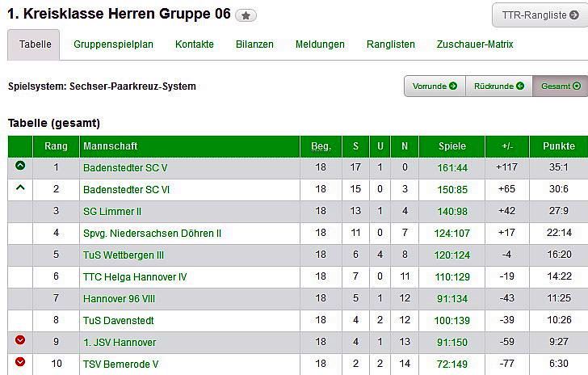Screen dimensions: 588x375
Task: Click the Hannover 96 VIII team link
Action: pos(119,298)
